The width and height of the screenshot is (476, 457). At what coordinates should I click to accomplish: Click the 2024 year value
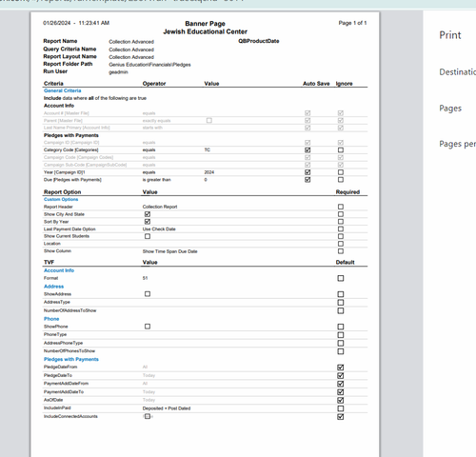[x=209, y=172]
